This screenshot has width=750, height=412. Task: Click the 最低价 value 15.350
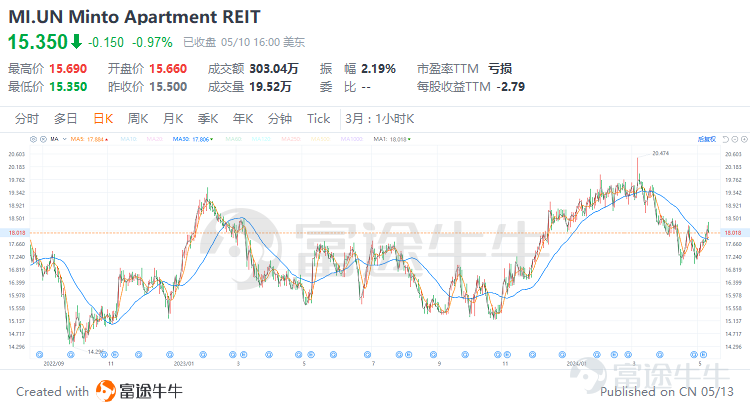68,87
